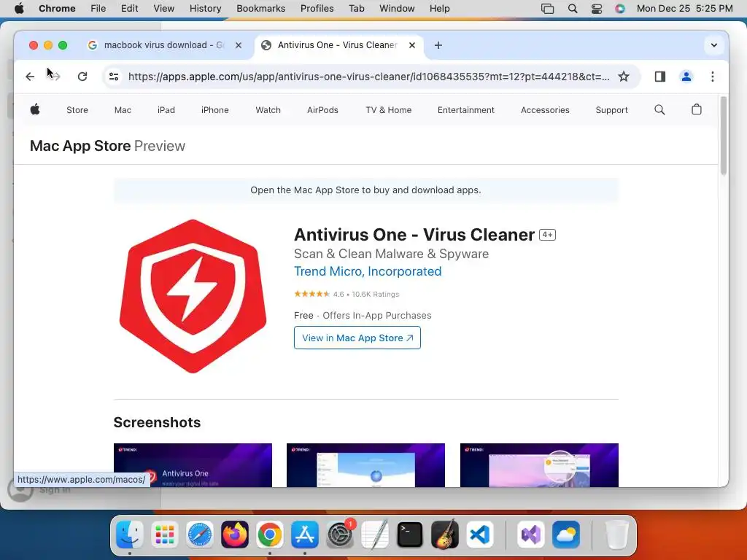Open the Bookmarks menu
Screen dimensions: 747x560
click(260, 9)
